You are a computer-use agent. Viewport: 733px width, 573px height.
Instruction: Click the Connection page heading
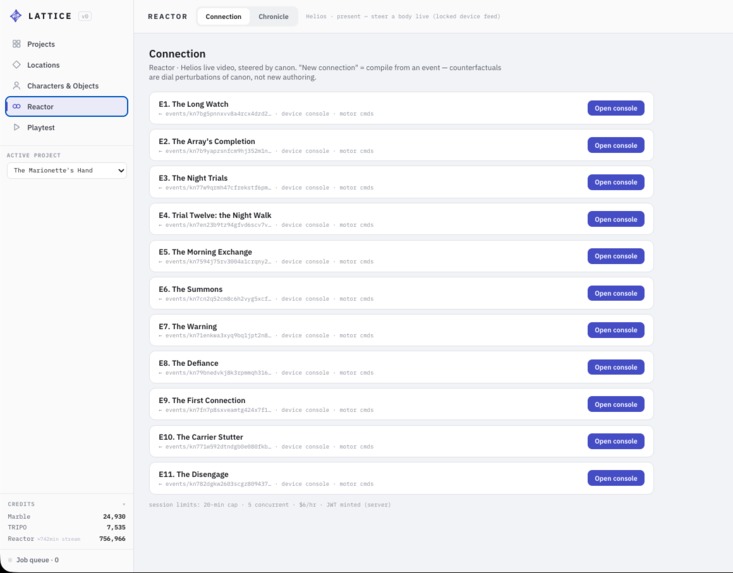[x=177, y=54]
